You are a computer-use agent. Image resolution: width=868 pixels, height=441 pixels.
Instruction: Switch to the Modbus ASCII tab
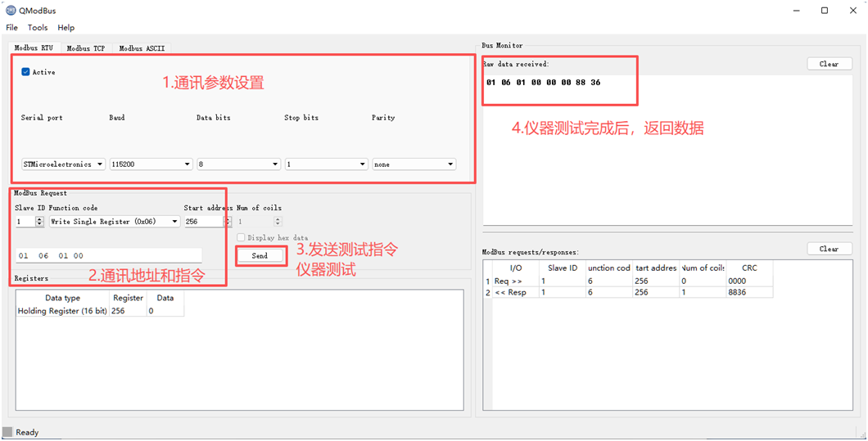click(x=142, y=48)
